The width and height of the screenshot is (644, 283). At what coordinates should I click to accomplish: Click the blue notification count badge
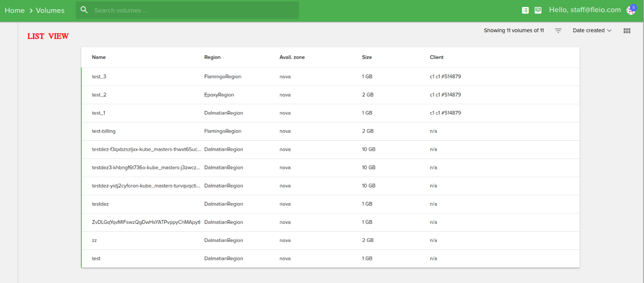coord(634,7)
